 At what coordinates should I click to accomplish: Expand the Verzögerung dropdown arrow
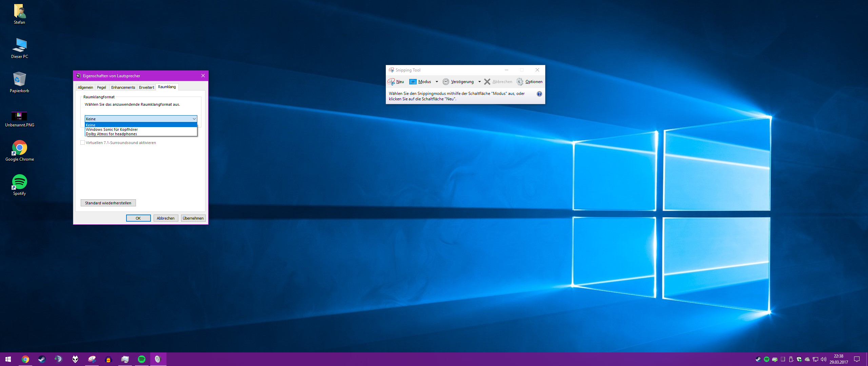[x=479, y=82]
